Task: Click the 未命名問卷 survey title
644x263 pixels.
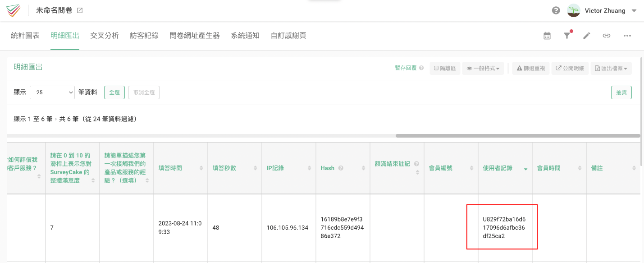Action: pyautogui.click(x=54, y=10)
